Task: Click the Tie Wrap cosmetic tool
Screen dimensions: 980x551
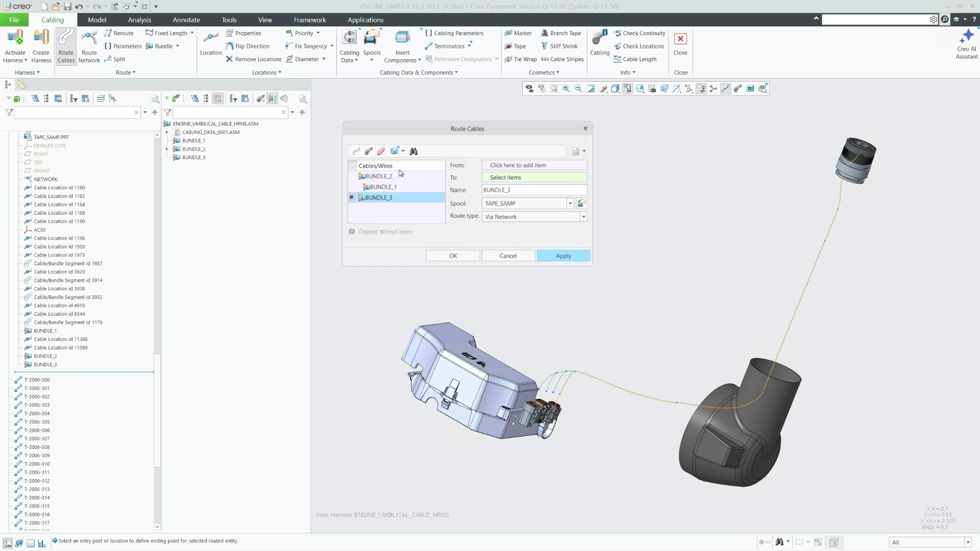Action: tap(521, 59)
